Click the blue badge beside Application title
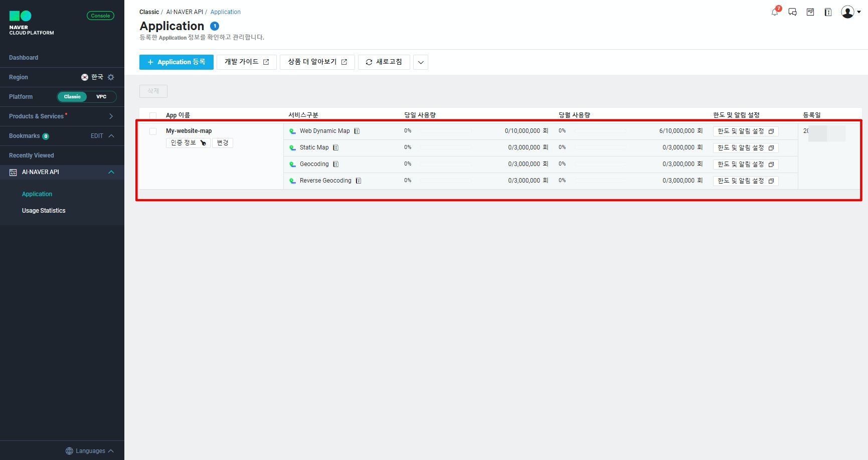Screen dimensions: 868x460 [215, 26]
